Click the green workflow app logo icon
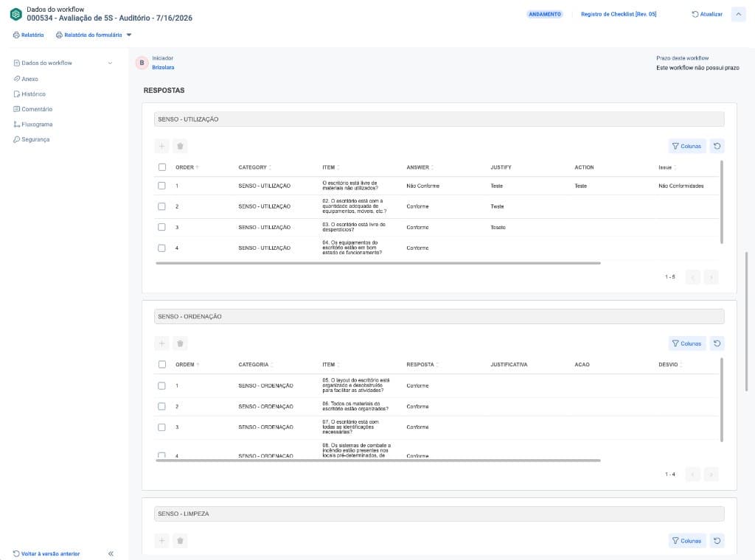 point(16,15)
